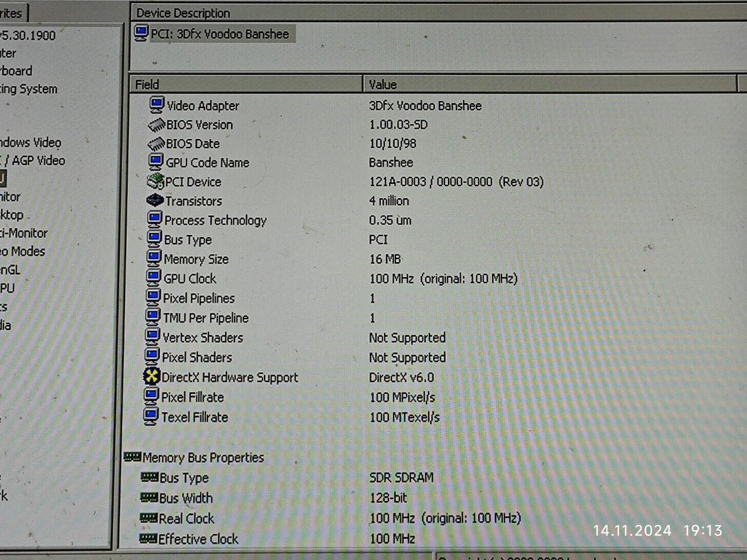This screenshot has height=560, width=747.
Task: Open the Windows Video tree item
Action: point(30,142)
